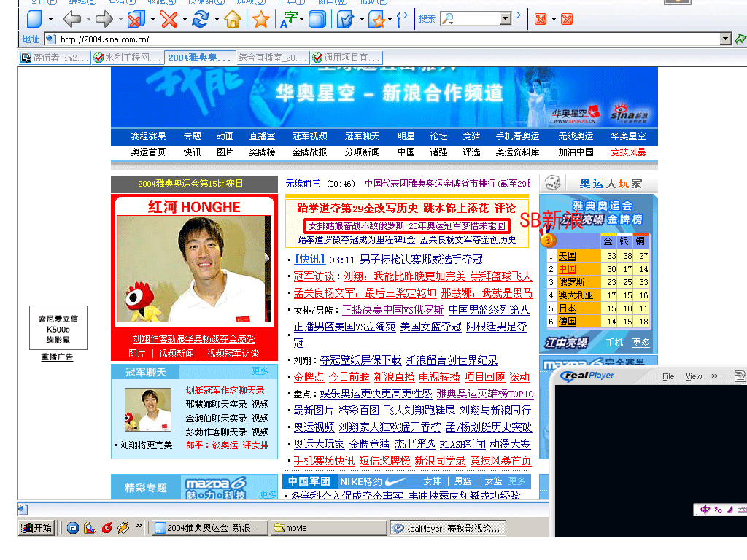
Task: Switch to the RealPlayer taskbar button
Action: click(448, 528)
